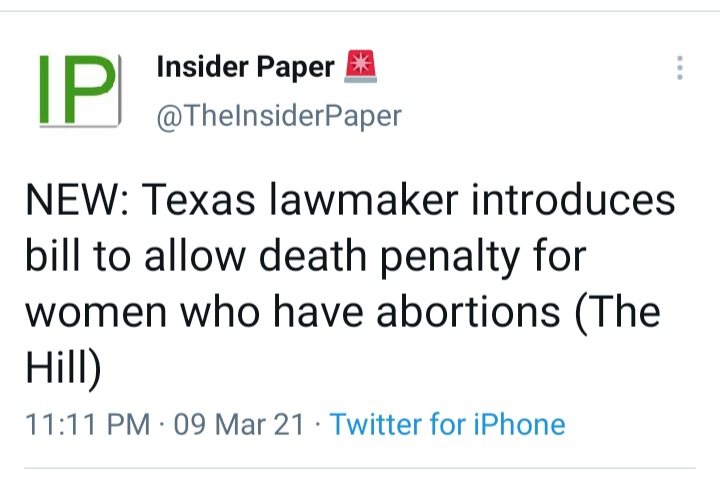Click the word "women" in the tweet
The height and width of the screenshot is (477, 720).
click(x=91, y=312)
